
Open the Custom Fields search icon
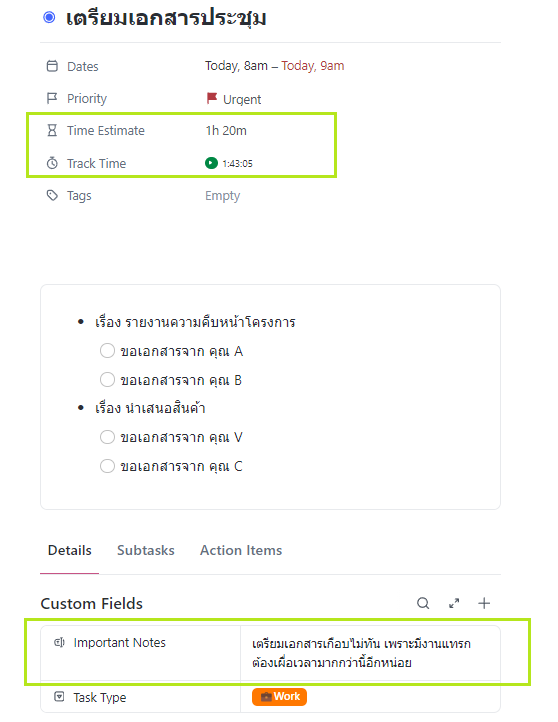(423, 603)
